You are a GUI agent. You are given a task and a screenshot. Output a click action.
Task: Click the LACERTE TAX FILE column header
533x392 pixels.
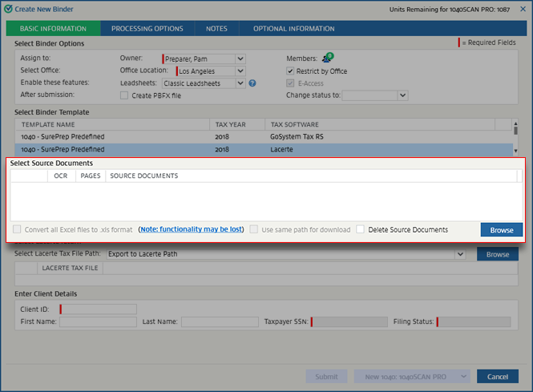(x=70, y=268)
